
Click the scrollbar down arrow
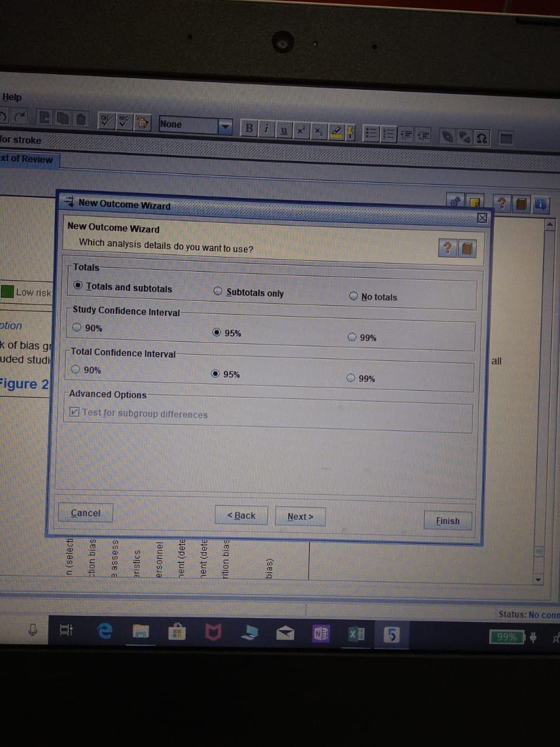coord(538,580)
